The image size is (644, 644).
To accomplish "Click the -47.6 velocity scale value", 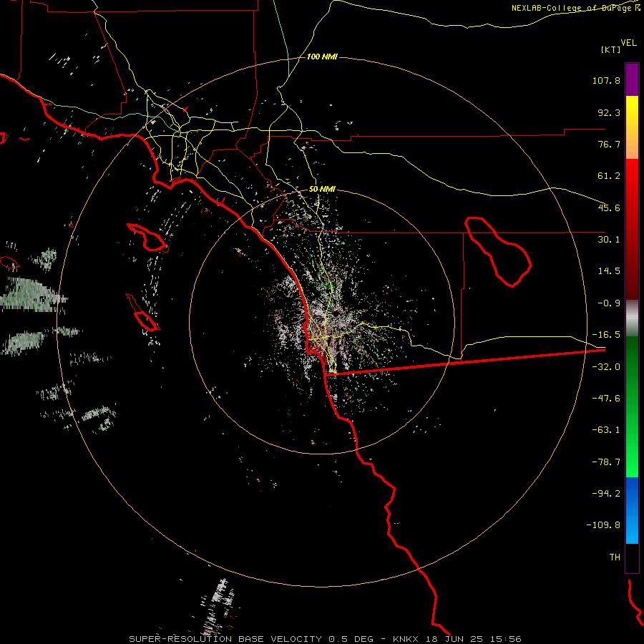I will tap(606, 399).
